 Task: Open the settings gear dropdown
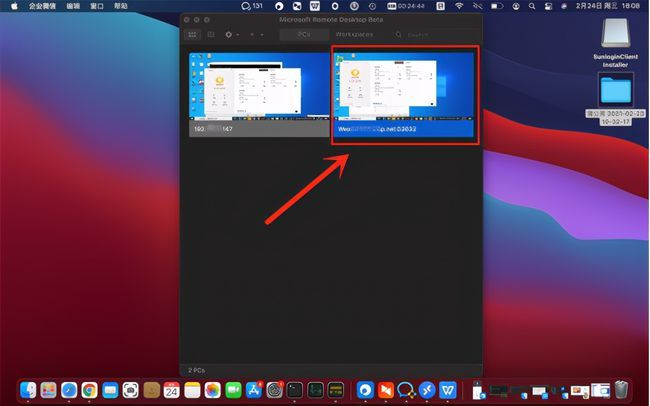tap(231, 34)
